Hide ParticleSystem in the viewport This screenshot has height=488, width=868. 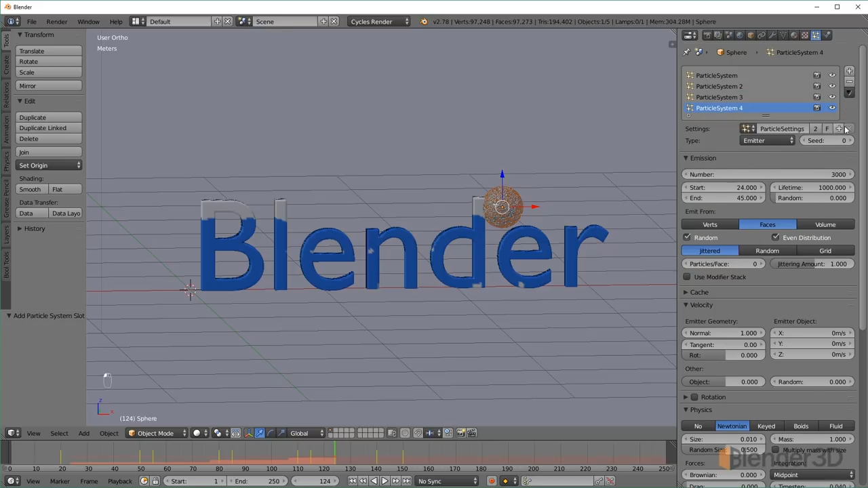coord(832,75)
